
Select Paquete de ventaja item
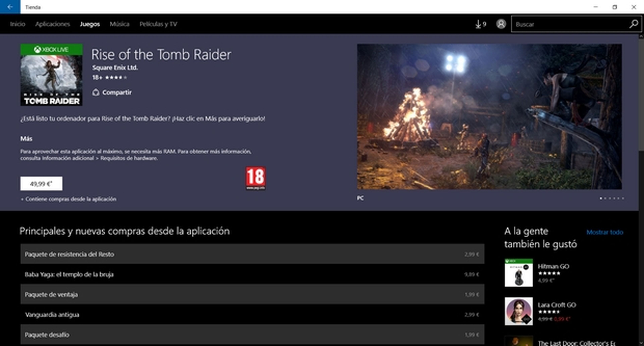(x=252, y=294)
